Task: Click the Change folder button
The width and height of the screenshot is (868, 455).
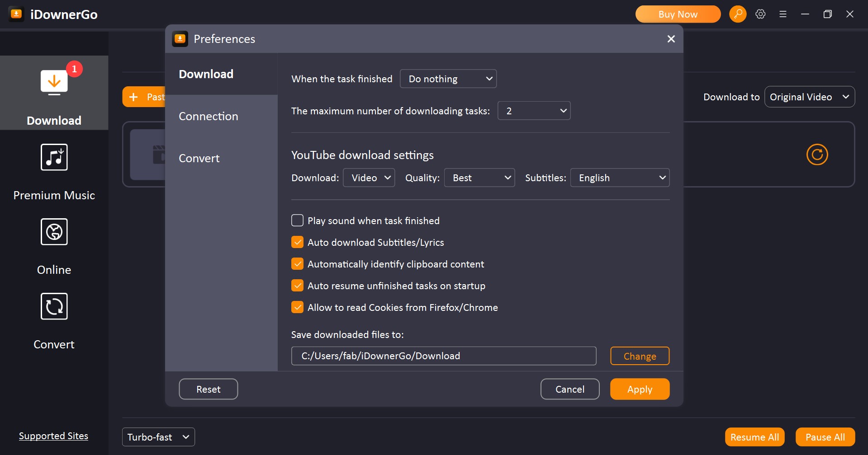Action: click(x=639, y=356)
